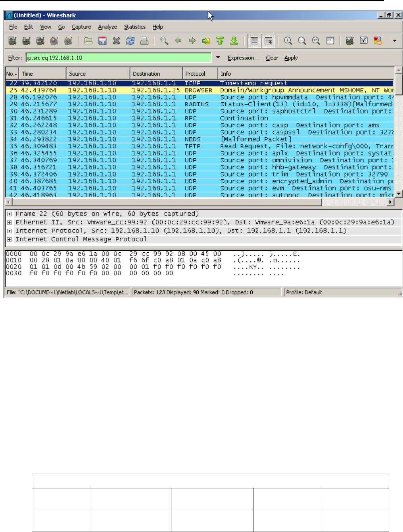Sort by the Protocol column header
403x532 pixels.
(200, 73)
